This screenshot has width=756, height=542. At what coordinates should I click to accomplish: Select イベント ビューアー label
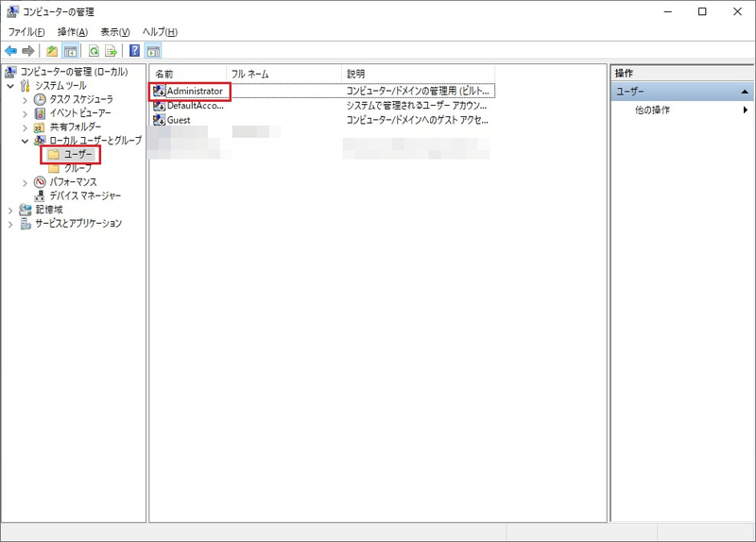[80, 113]
